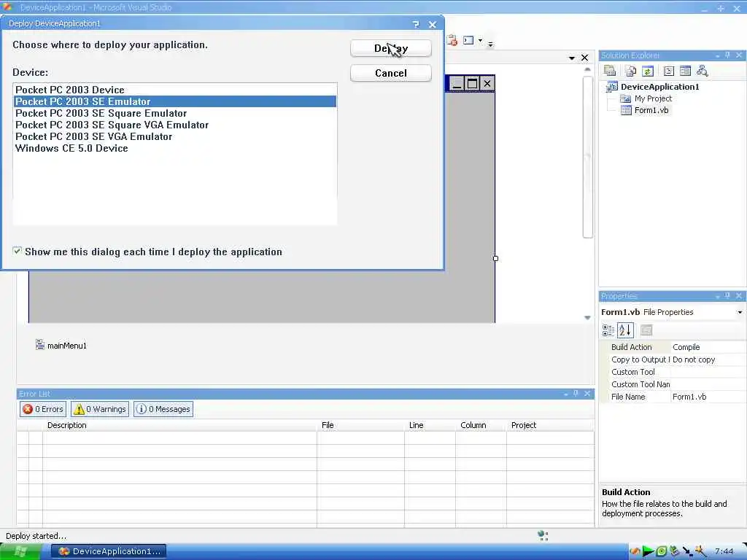
Task: Click designer scrollbar up arrow
Action: coord(587,69)
